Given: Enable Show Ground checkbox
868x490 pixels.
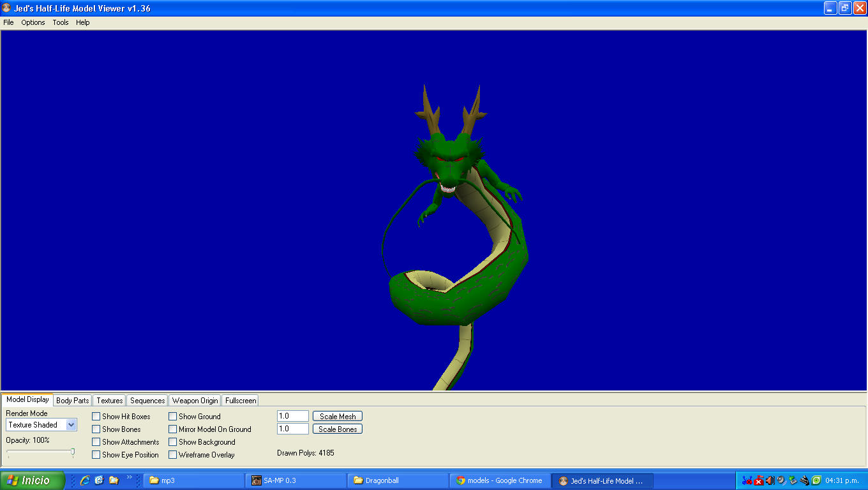Looking at the screenshot, I should [173, 417].
